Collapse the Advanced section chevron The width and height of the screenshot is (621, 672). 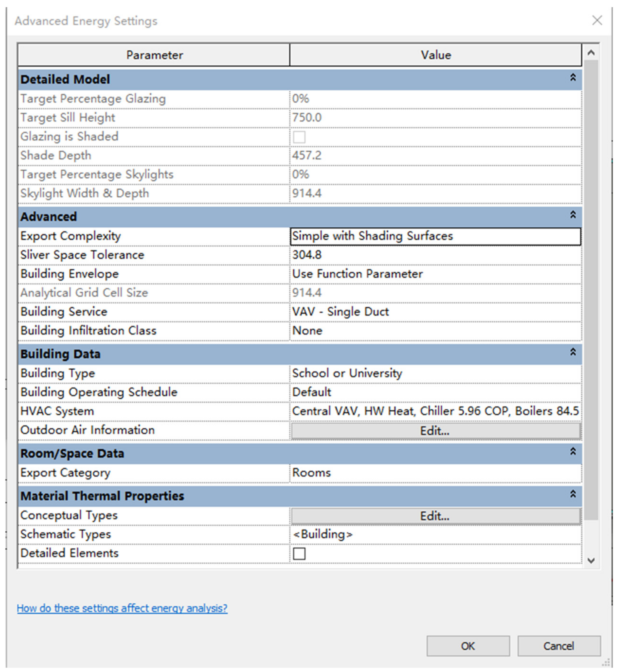pos(573,215)
